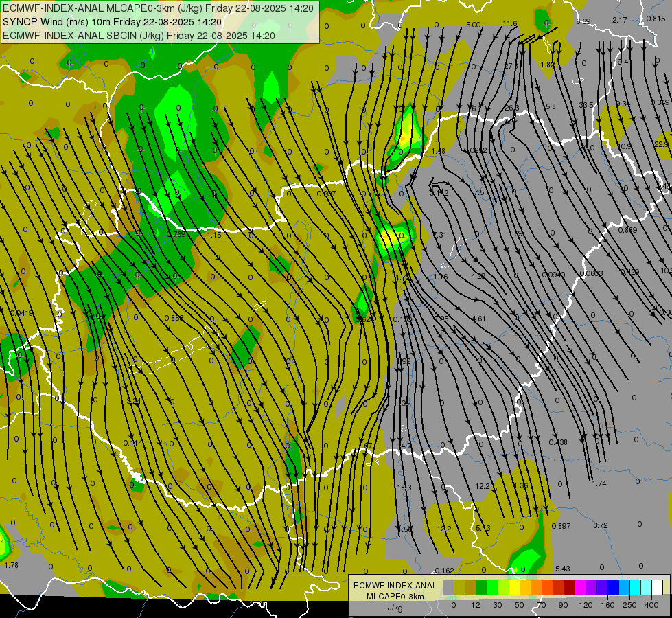This screenshot has height=618, width=672.
Task: Click the map value 0.438
Action: (x=558, y=442)
